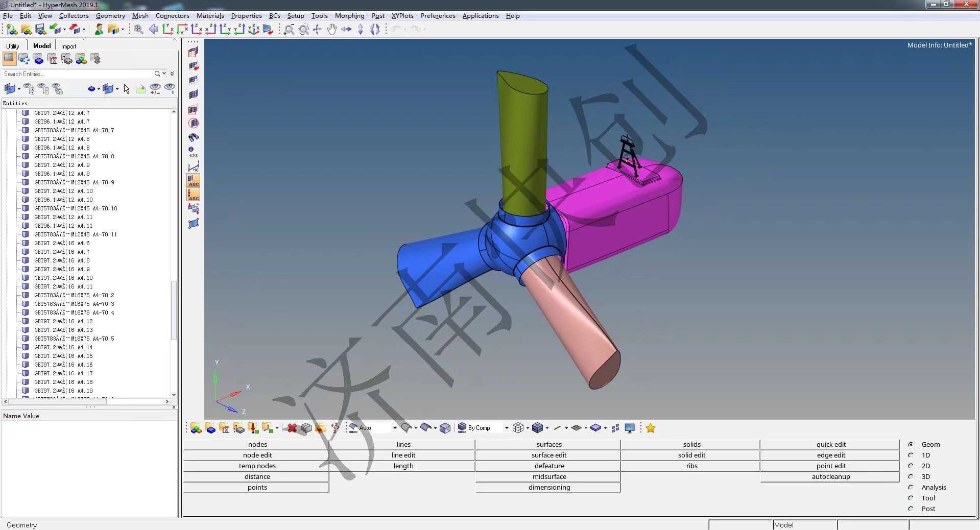Select the measure dimension icon
The width and height of the screenshot is (980, 530).
tap(194, 166)
